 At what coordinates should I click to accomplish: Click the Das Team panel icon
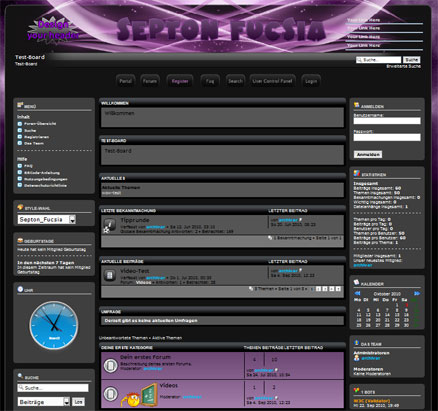[357, 343]
